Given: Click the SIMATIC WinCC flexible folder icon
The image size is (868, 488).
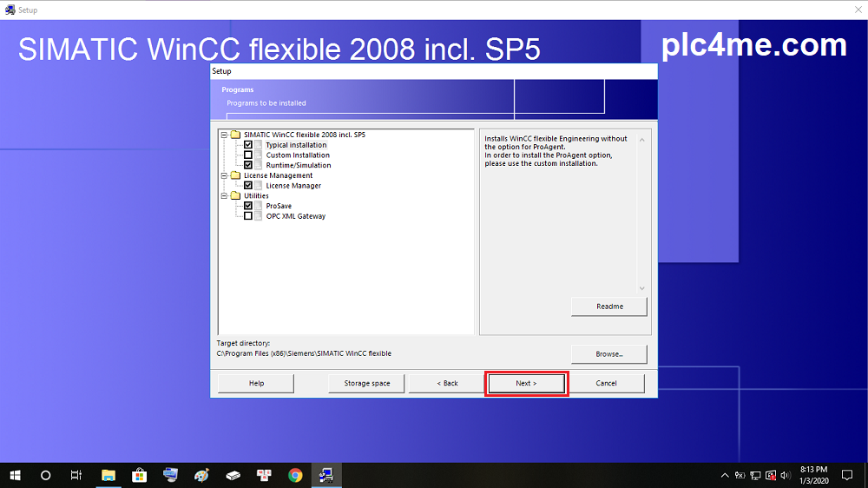Looking at the screenshot, I should [x=235, y=135].
